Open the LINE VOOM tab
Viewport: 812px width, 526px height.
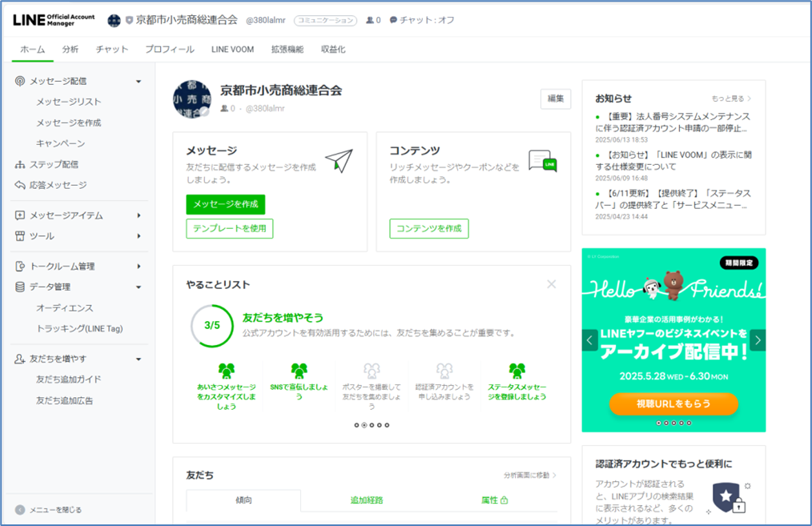click(x=232, y=50)
